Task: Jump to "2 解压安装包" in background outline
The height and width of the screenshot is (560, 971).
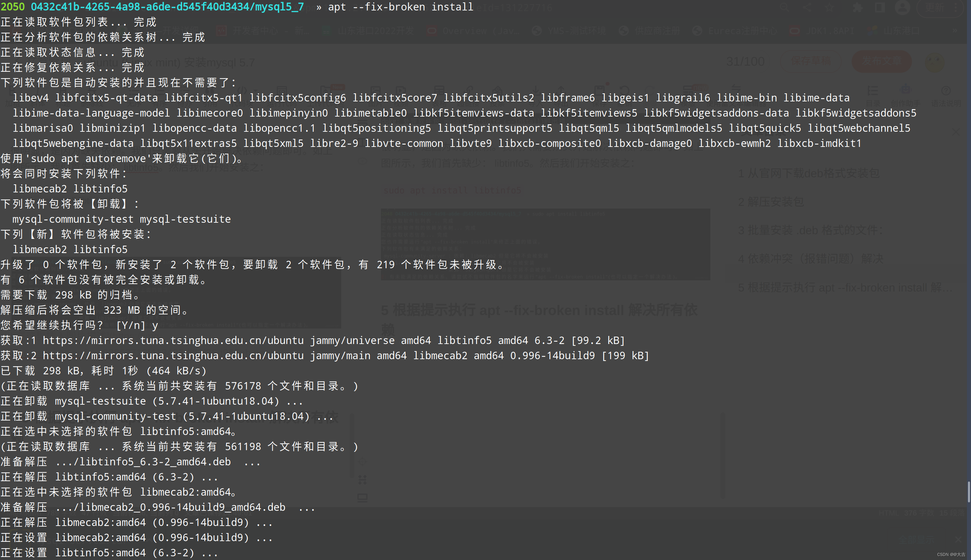Action: (770, 202)
